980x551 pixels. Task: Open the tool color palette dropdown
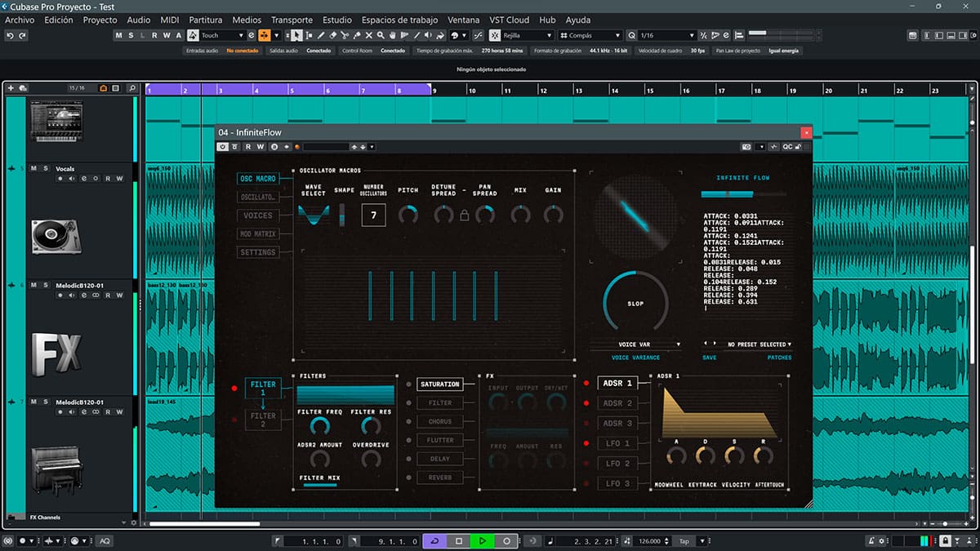tap(459, 35)
